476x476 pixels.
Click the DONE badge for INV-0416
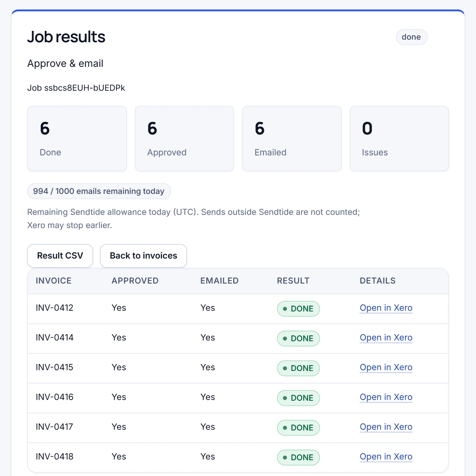point(298,398)
